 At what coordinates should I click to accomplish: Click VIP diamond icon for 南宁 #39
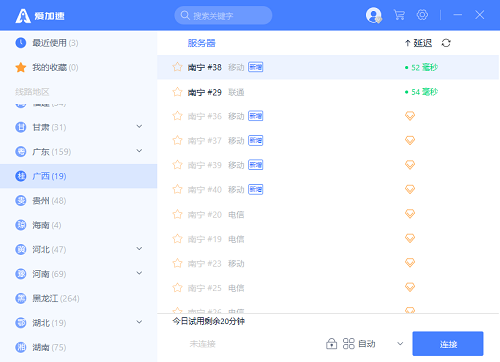(410, 165)
